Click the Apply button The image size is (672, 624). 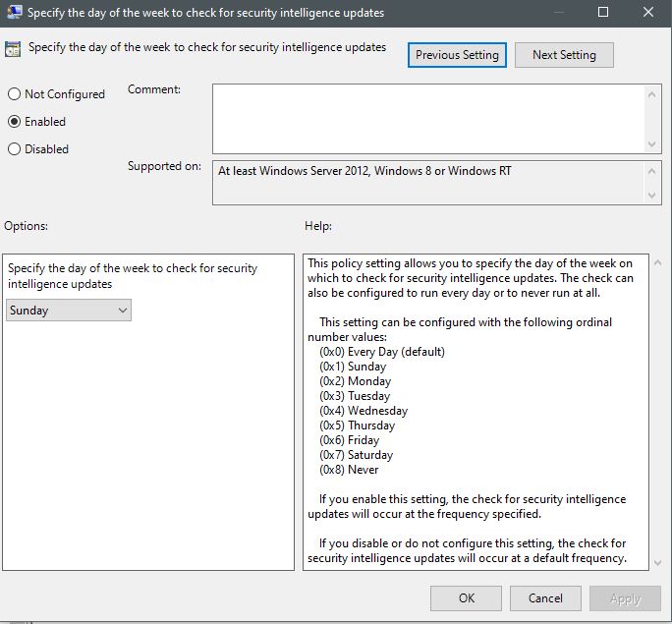[x=625, y=598]
